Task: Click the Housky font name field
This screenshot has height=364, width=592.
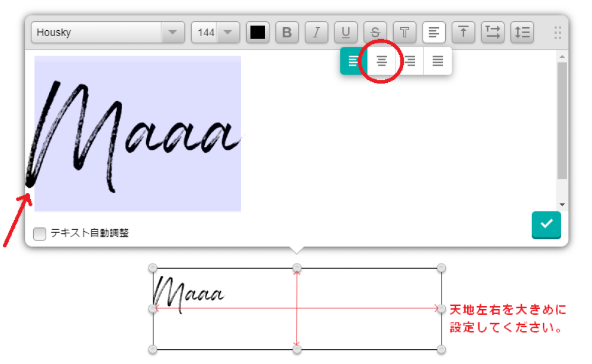Action: [96, 33]
